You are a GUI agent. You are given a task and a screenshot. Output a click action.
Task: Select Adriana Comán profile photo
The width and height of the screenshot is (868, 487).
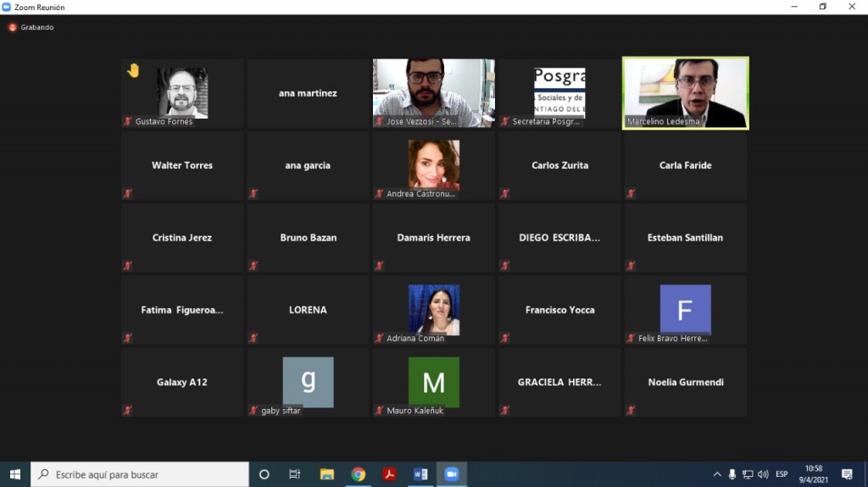tap(434, 310)
